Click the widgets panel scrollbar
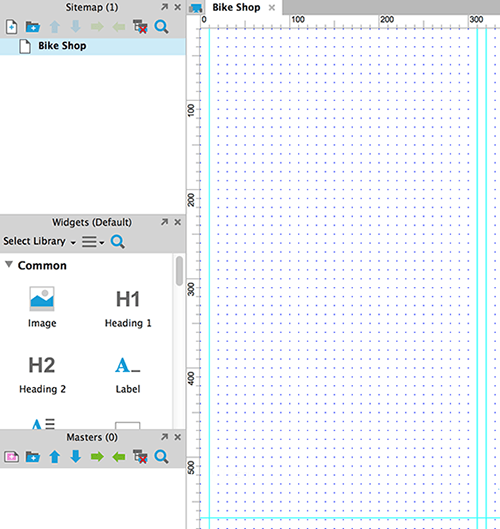This screenshot has width=500, height=529. tap(179, 271)
